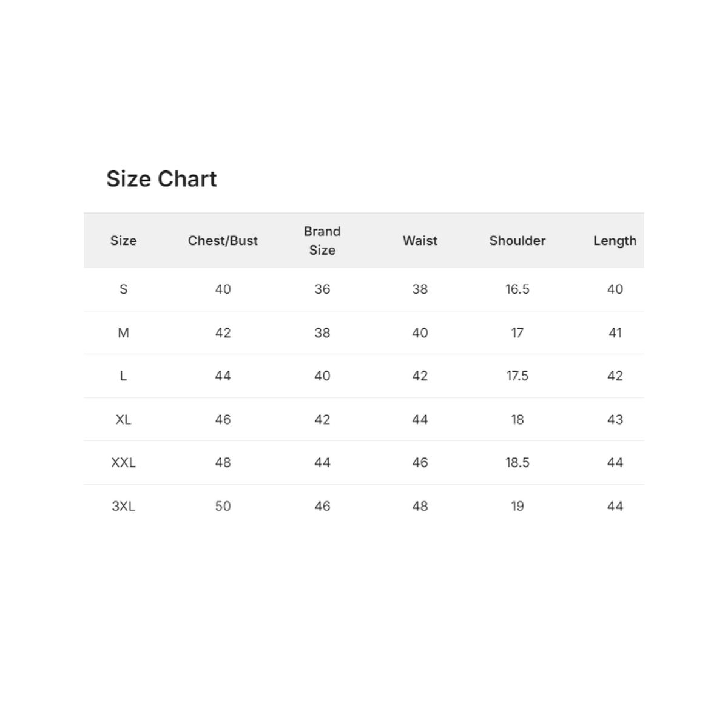Click shoulder value 19 in 3XL row
The height and width of the screenshot is (728, 728).
point(517,507)
